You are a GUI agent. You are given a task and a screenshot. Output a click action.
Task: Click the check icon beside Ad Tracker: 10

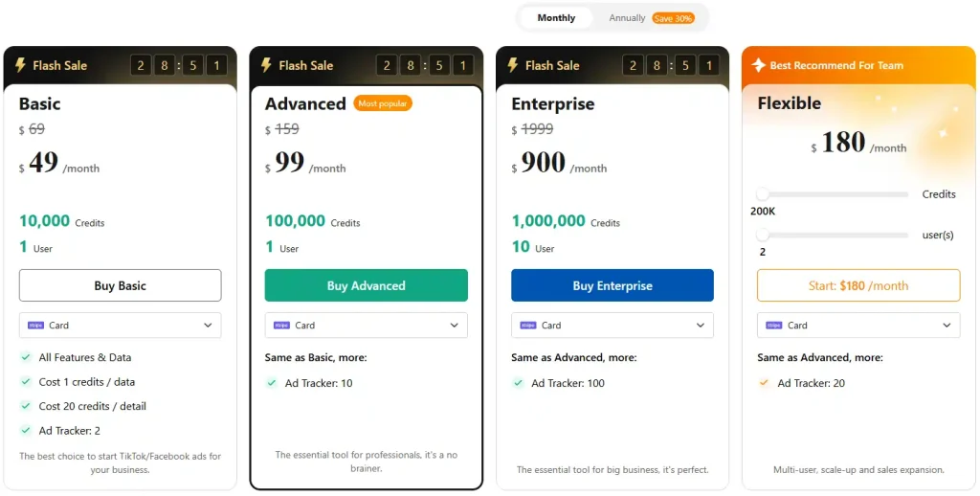[272, 383]
